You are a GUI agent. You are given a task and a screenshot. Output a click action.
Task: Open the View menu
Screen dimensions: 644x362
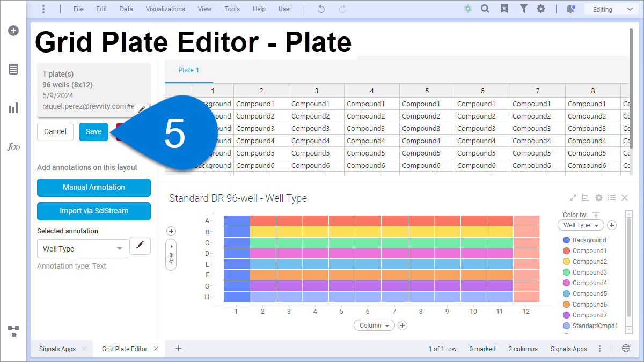point(204,9)
